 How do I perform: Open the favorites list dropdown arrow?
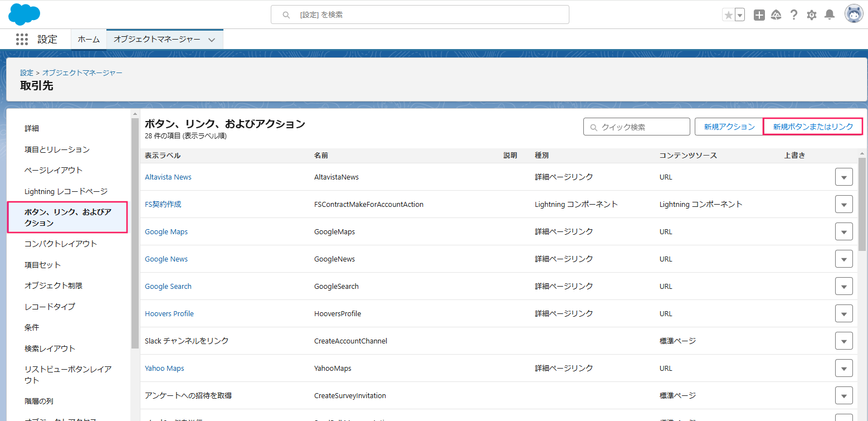pyautogui.click(x=740, y=15)
